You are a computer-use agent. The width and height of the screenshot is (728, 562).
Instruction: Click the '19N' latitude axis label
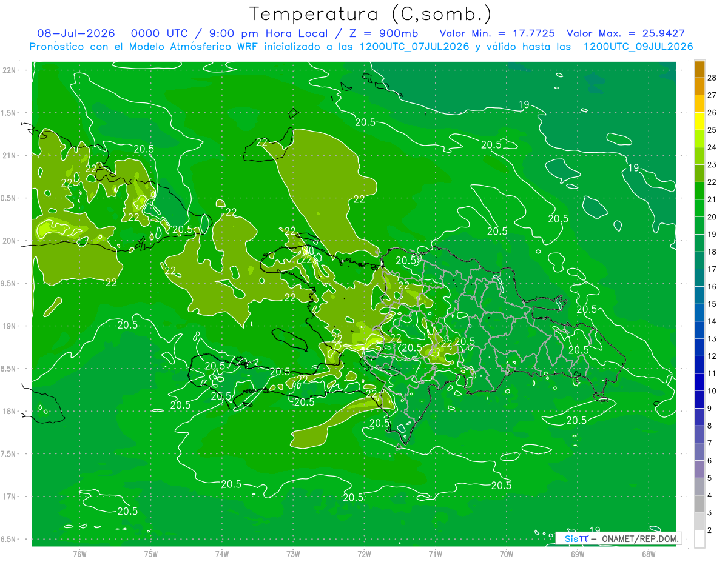[x=10, y=326]
